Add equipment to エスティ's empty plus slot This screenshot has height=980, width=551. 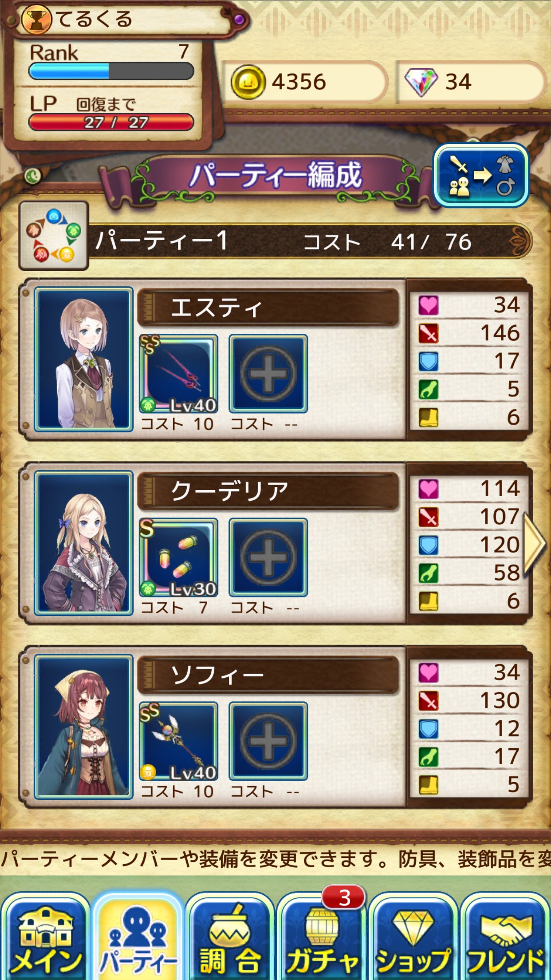click(268, 374)
